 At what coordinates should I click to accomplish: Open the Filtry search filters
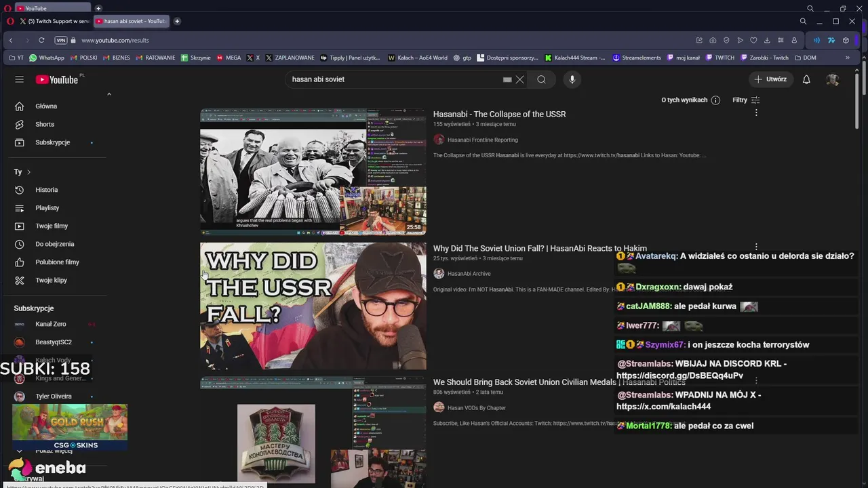(746, 100)
